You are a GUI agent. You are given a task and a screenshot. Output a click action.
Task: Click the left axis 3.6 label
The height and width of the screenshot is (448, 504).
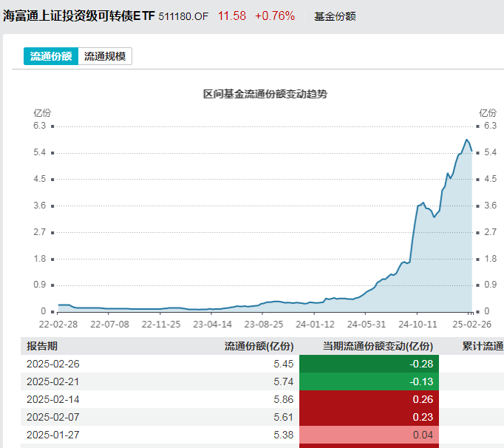39,206
